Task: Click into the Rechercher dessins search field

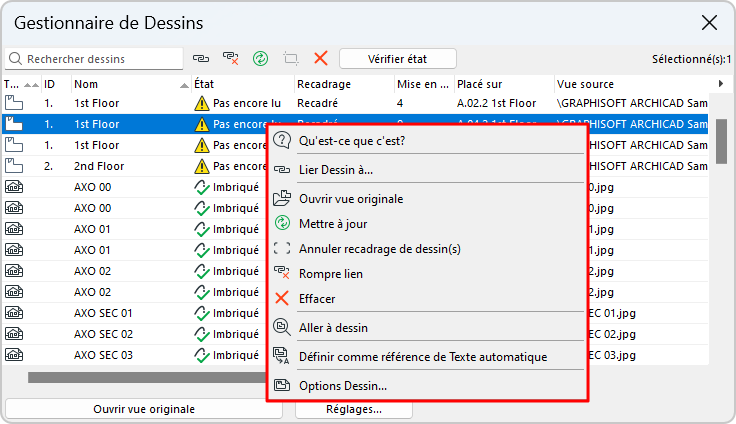Action: [x=100, y=59]
